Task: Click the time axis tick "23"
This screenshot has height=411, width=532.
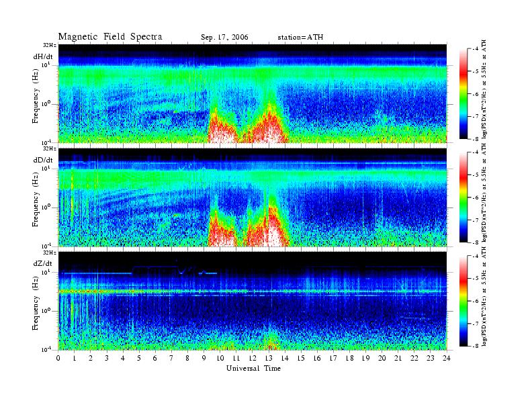Action: 430,358
